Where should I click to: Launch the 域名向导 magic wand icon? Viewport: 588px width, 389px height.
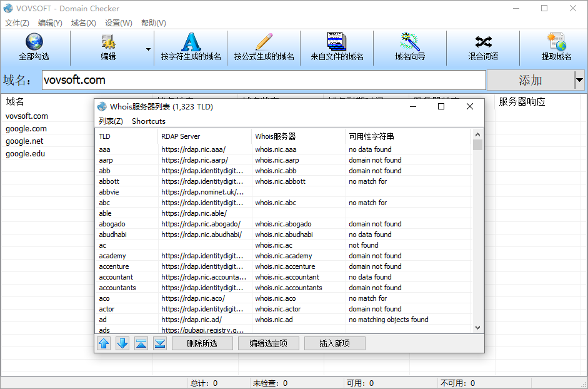[410, 42]
